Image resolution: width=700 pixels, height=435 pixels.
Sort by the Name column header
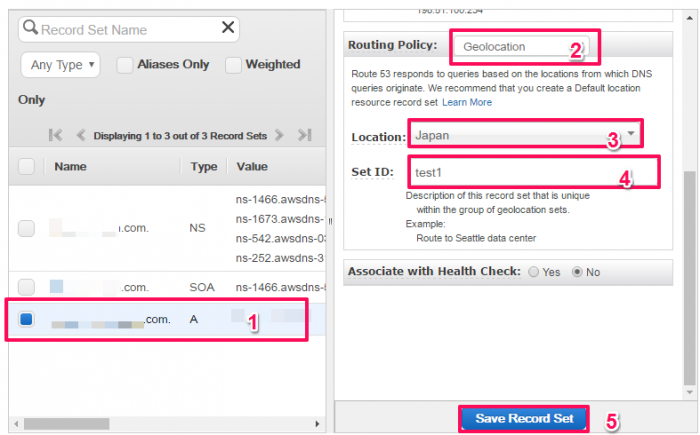pos(70,167)
